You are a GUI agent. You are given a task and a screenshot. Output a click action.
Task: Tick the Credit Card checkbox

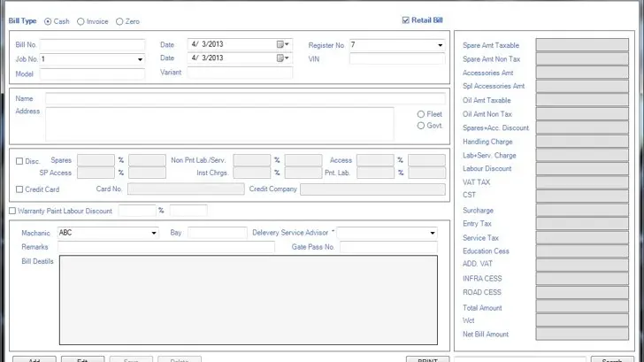click(19, 189)
